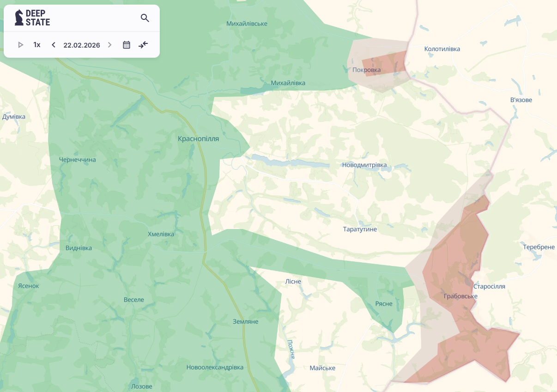The width and height of the screenshot is (557, 392).
Task: Click the Колотилівка label
Action: (442, 49)
